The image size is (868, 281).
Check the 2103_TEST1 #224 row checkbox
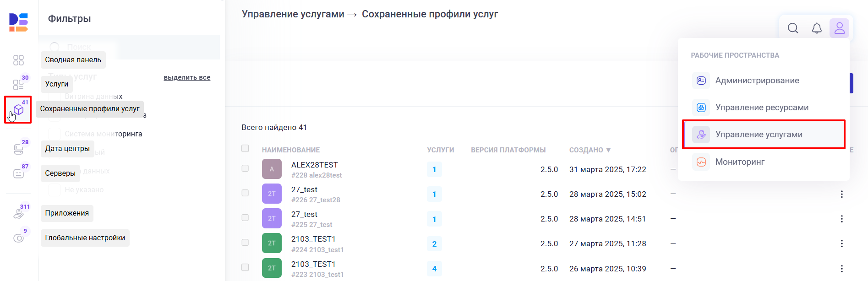tap(245, 243)
